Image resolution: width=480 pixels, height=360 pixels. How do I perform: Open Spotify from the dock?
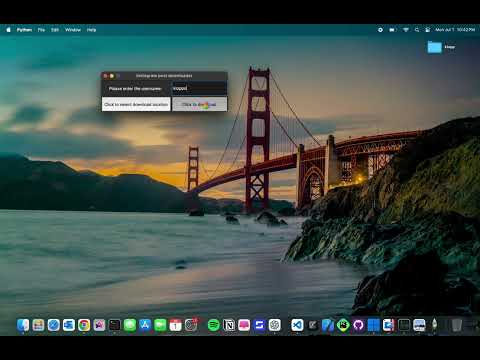214,325
